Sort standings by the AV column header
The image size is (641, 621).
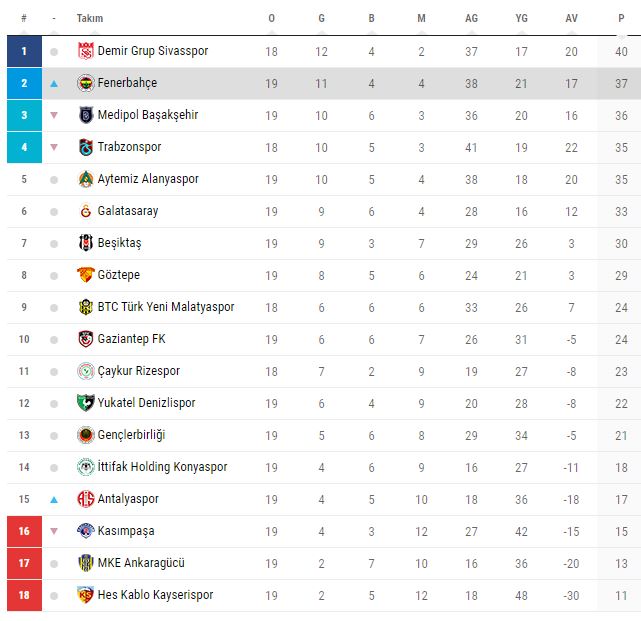(571, 18)
